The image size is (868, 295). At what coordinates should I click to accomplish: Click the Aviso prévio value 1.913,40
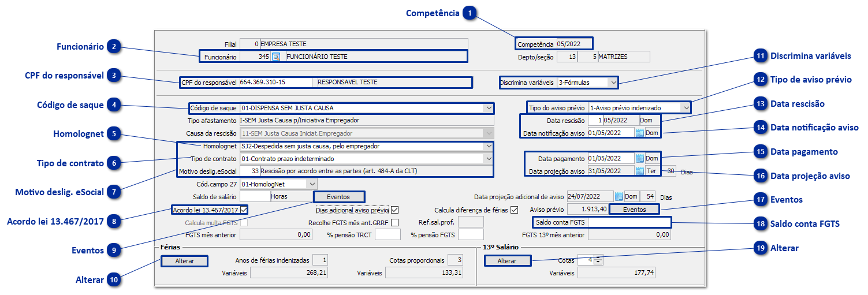point(587,209)
